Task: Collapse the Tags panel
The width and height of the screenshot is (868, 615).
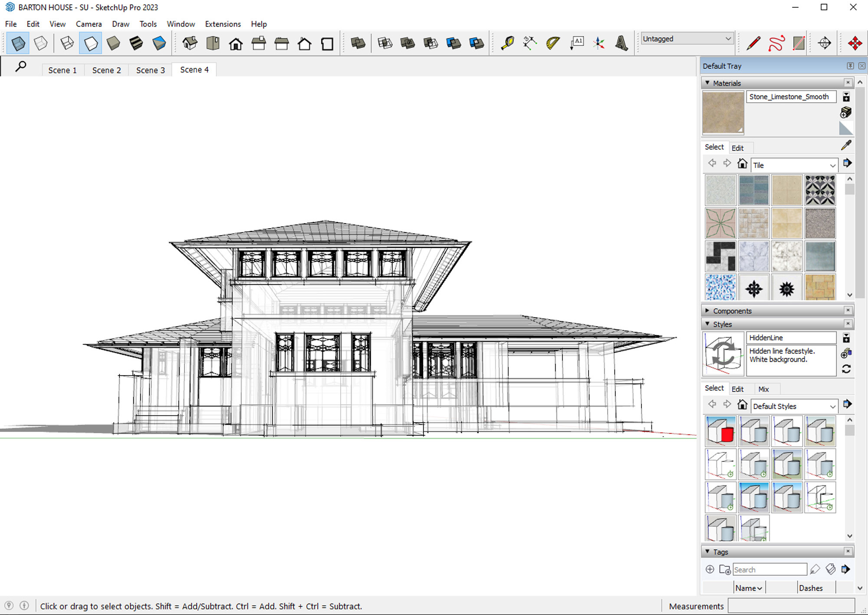Action: (x=707, y=552)
